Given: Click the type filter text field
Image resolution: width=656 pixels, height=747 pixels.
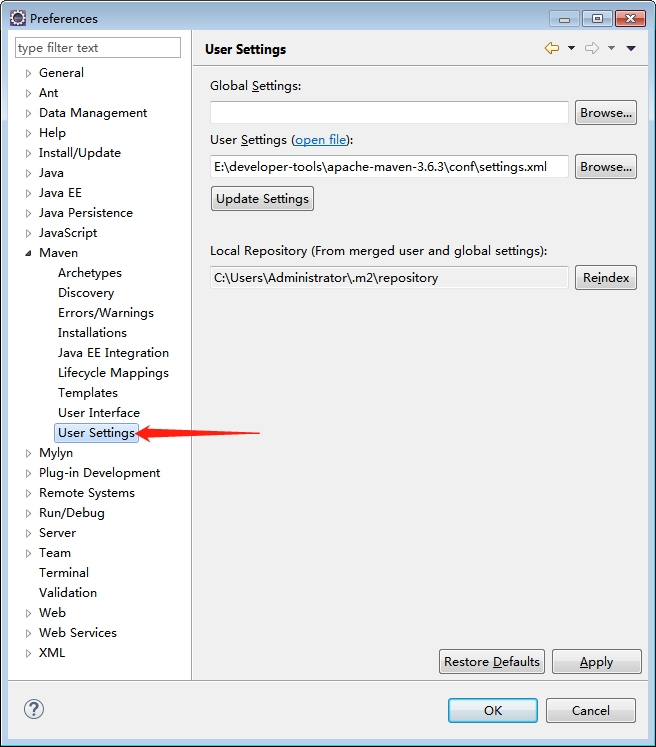Looking at the screenshot, I should click(98, 48).
